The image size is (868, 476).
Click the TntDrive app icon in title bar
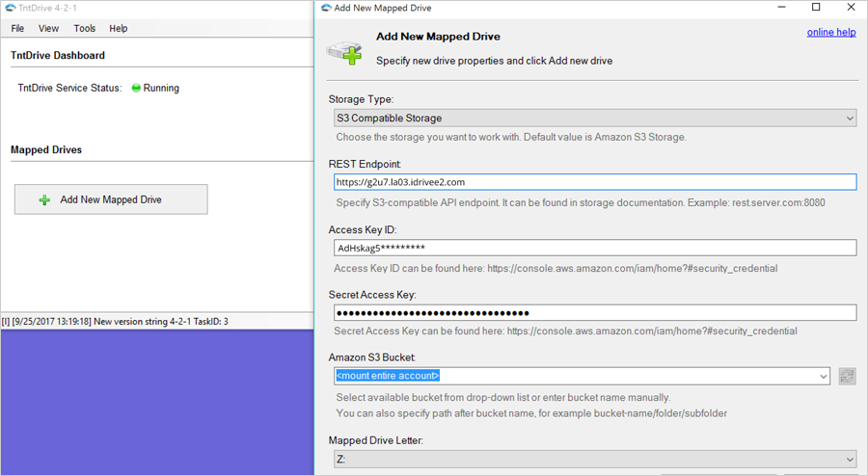10,8
